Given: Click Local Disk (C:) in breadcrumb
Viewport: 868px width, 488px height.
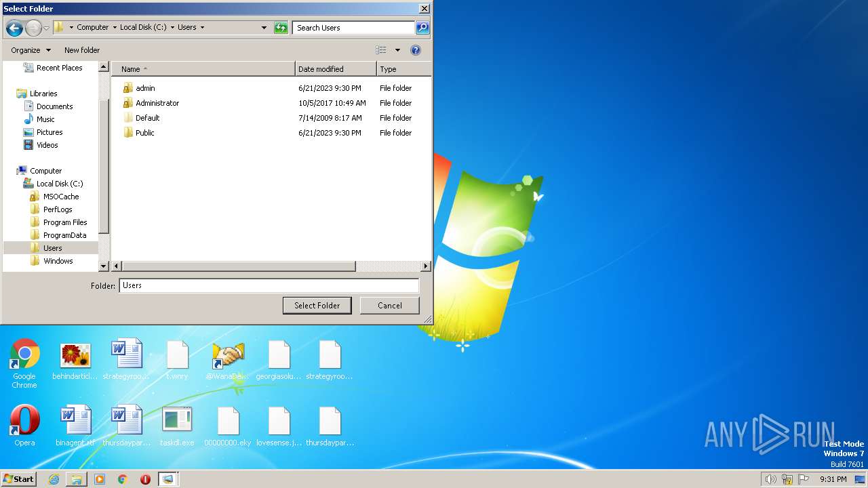Looking at the screenshot, I should [143, 28].
